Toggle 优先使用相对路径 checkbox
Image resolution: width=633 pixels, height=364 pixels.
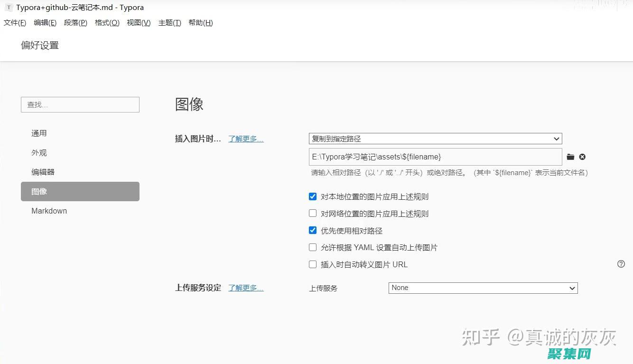313,231
